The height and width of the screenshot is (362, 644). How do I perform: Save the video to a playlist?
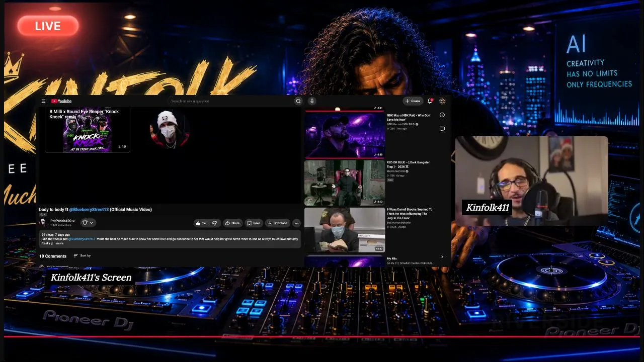point(254,223)
